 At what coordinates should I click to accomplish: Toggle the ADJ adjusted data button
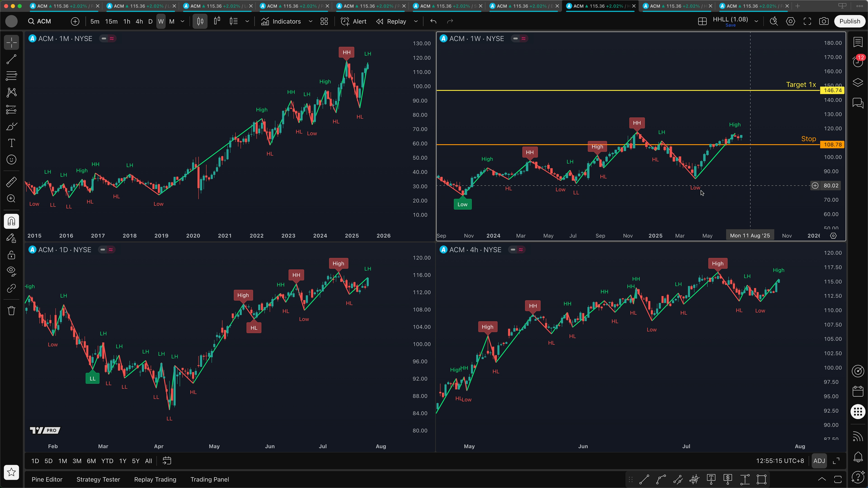coord(819,461)
